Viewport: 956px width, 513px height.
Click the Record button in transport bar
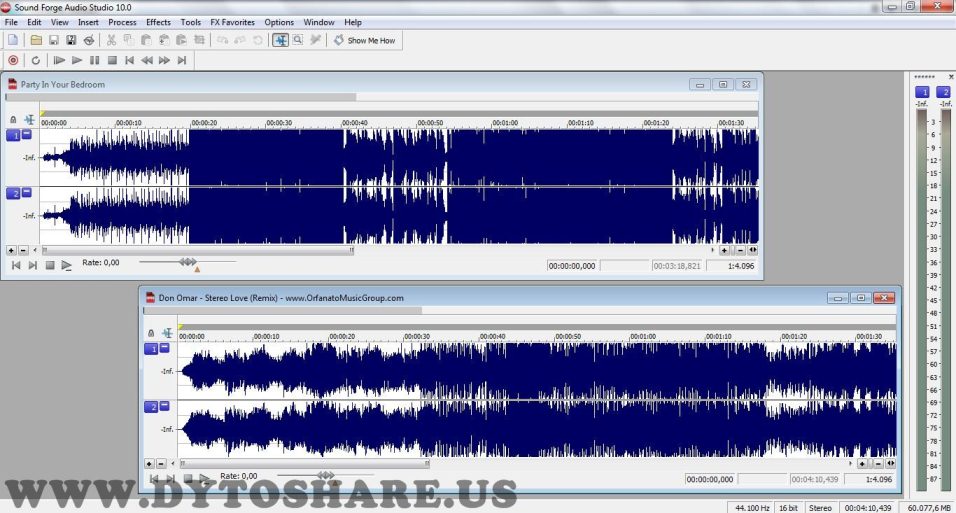pos(13,60)
